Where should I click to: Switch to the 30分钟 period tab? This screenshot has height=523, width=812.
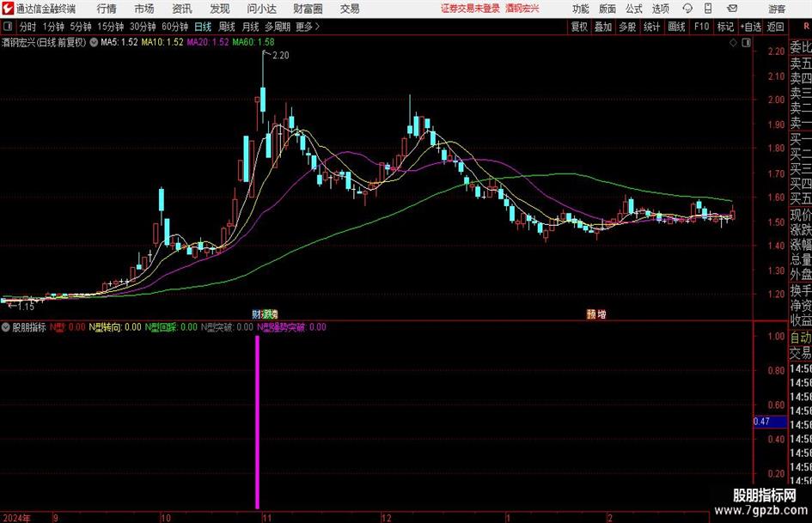pos(143,27)
